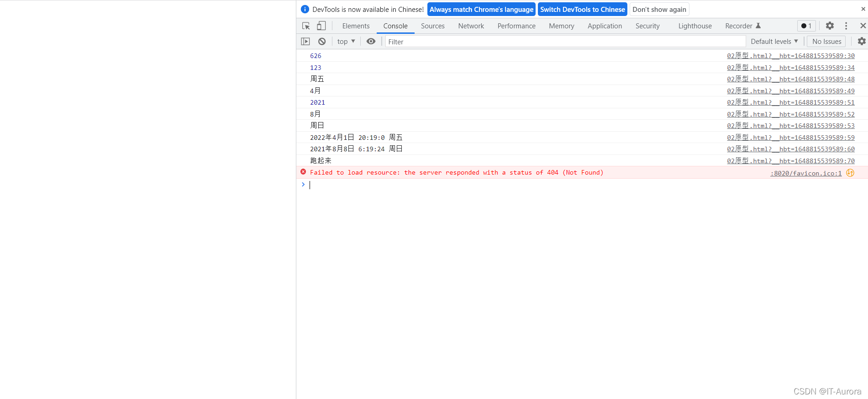Click the error count badge showing 1
Image resolution: width=868 pixels, height=399 pixels.
(x=806, y=26)
